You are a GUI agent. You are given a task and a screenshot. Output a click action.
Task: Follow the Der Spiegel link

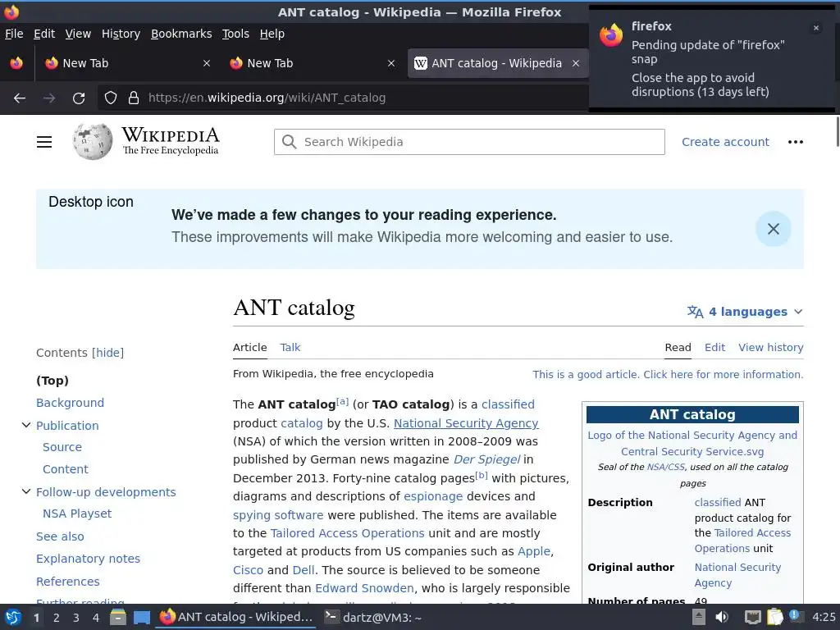coord(486,459)
